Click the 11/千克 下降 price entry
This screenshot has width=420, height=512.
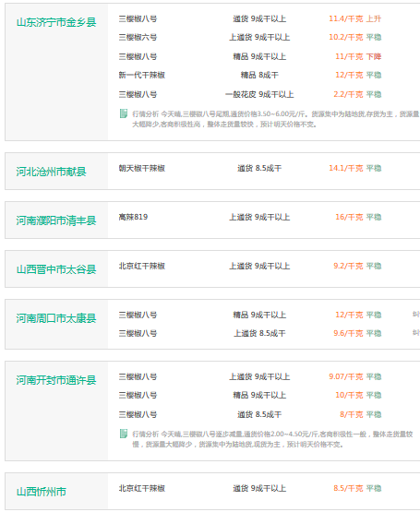358,56
